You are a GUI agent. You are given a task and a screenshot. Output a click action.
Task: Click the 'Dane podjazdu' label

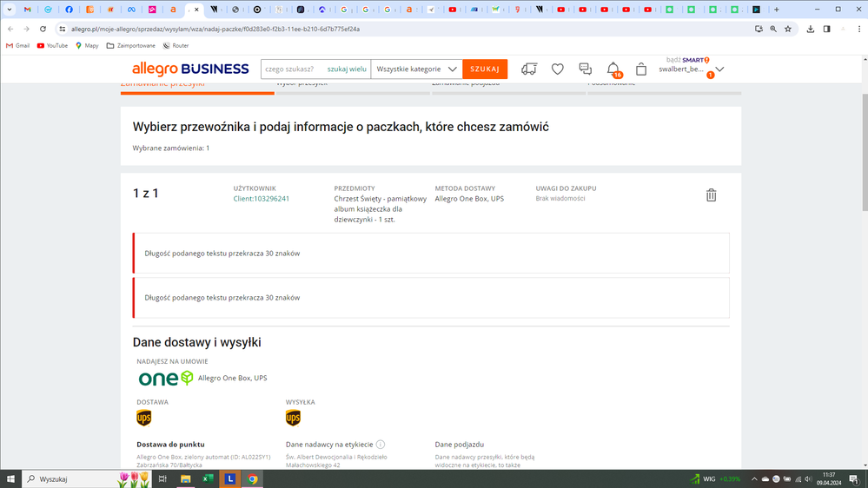tap(460, 445)
